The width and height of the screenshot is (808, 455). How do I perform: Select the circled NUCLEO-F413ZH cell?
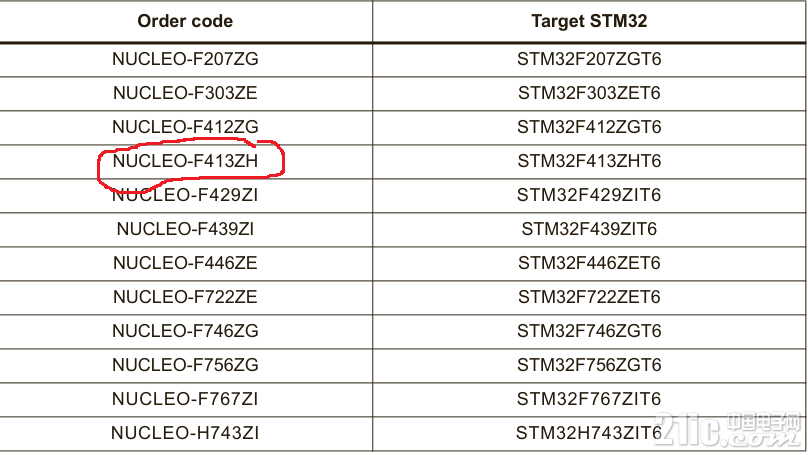185,161
